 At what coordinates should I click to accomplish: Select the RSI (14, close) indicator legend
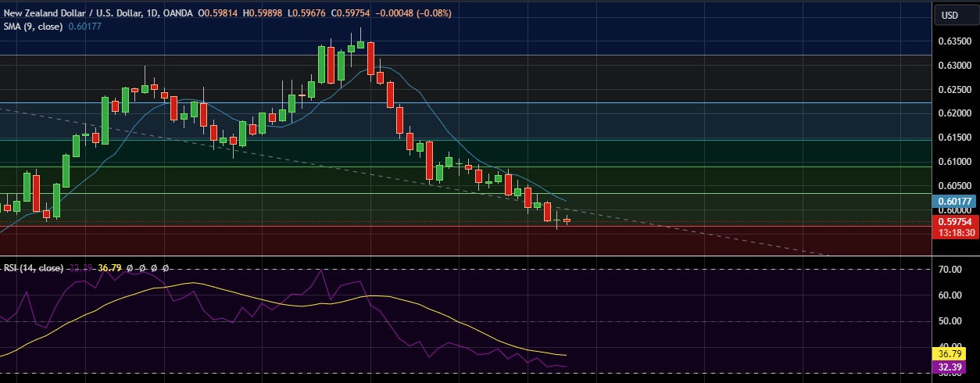[x=34, y=268]
